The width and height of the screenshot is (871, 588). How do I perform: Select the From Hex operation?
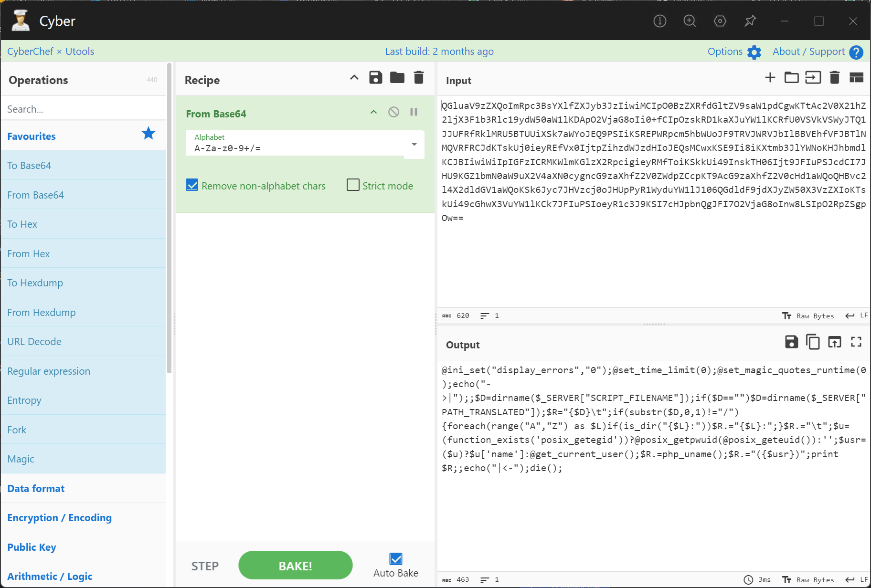(x=84, y=253)
